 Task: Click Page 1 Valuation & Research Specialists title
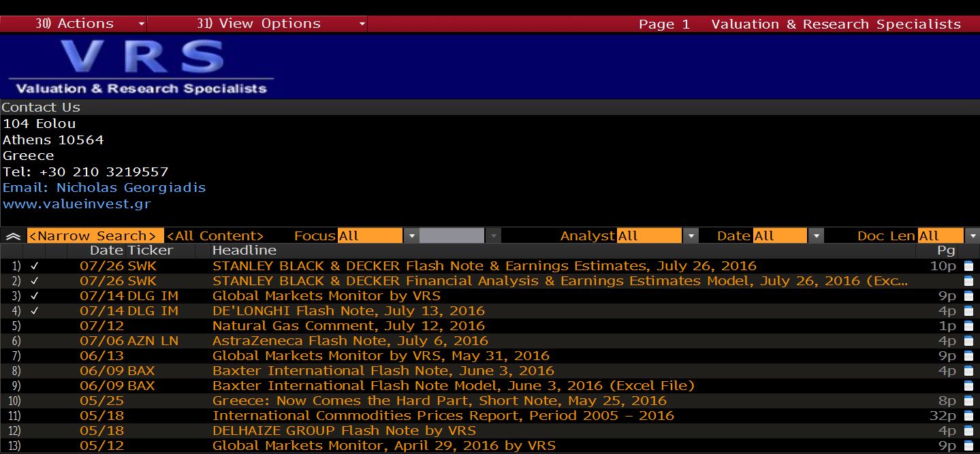click(x=800, y=24)
